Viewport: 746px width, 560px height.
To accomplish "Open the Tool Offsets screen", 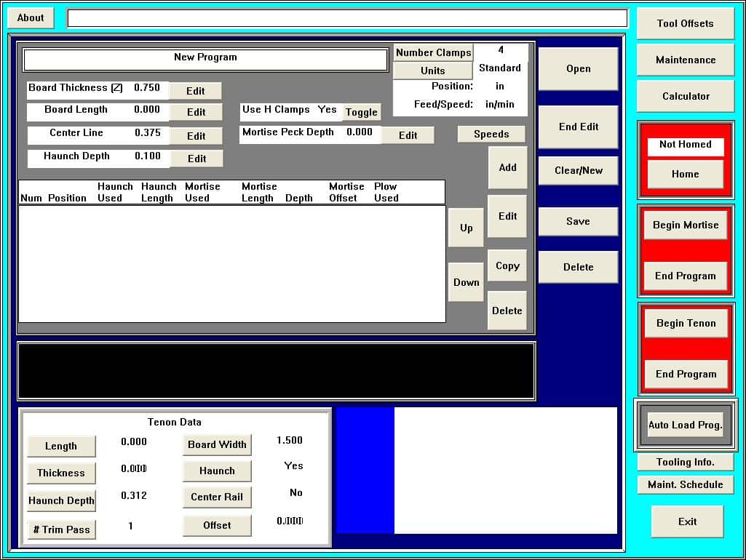I will pos(685,24).
